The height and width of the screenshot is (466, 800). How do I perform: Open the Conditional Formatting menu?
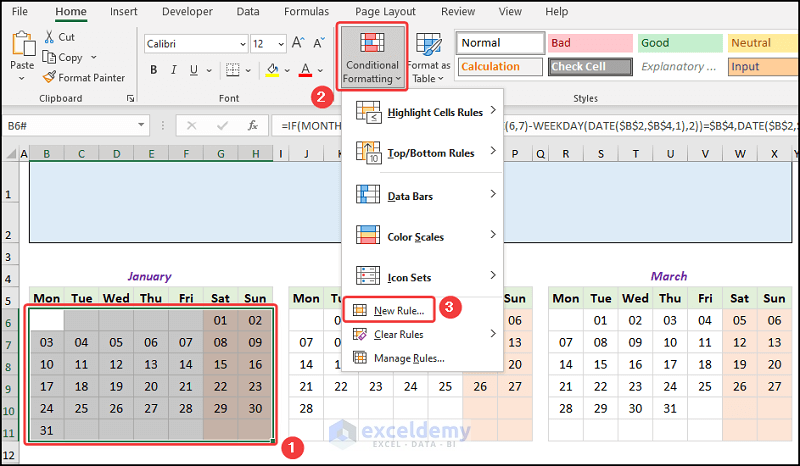[371, 56]
